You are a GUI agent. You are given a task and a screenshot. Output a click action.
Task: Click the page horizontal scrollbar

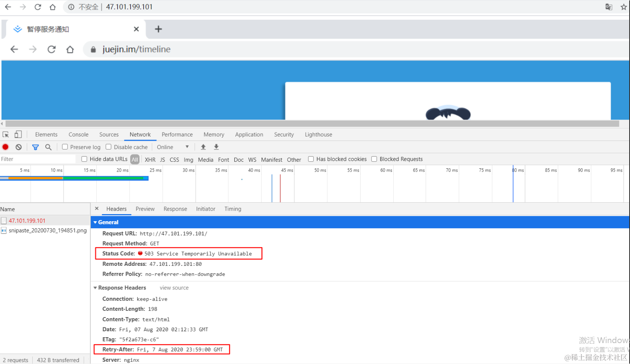pyautogui.click(x=312, y=123)
